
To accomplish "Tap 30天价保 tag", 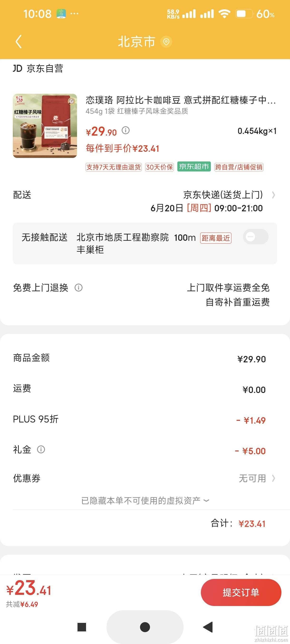I will [159, 167].
